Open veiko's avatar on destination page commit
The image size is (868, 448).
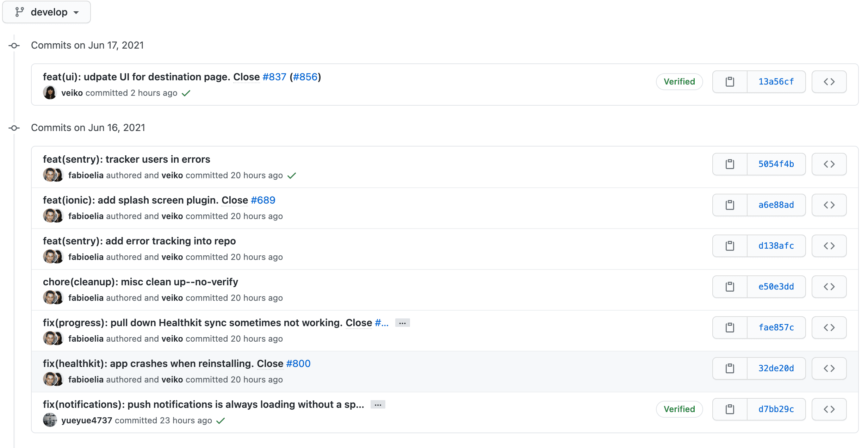pyautogui.click(x=50, y=93)
